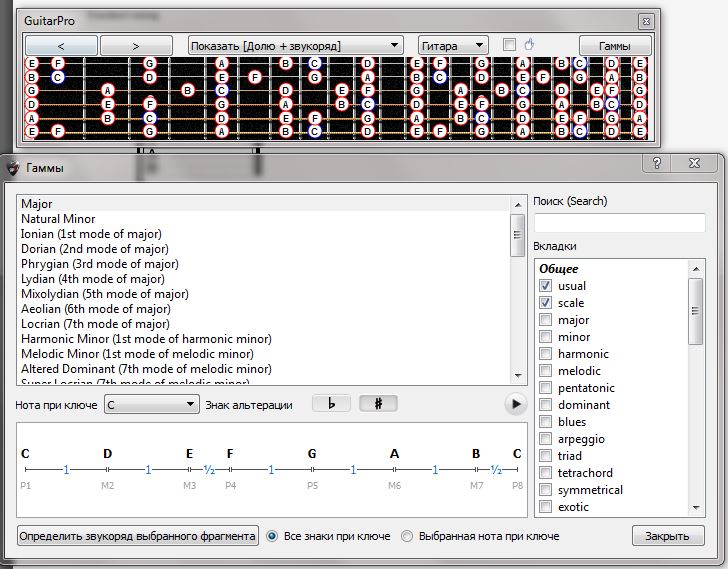Select the Harmonic Minor scale row

265,339
